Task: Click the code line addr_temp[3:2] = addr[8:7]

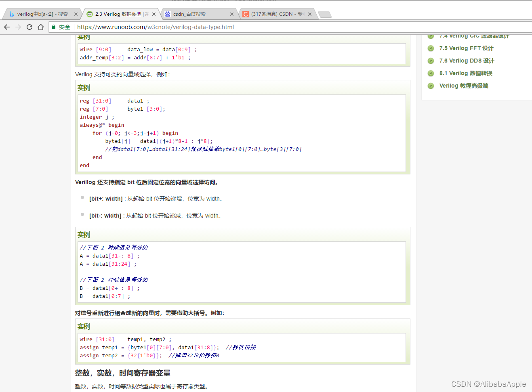Action: 135,58
